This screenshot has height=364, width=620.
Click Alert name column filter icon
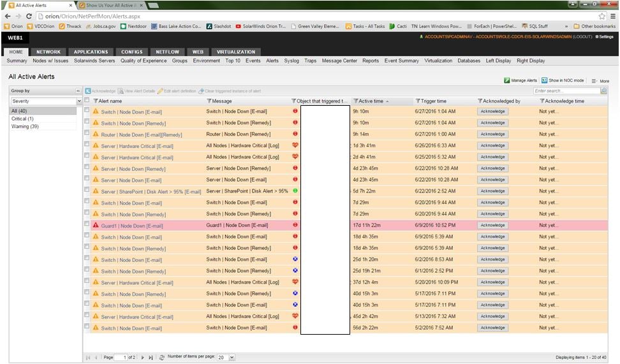(x=95, y=101)
